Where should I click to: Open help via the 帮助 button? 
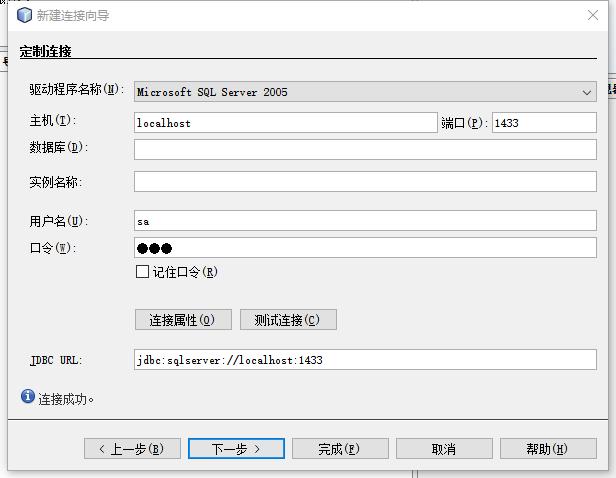point(548,449)
